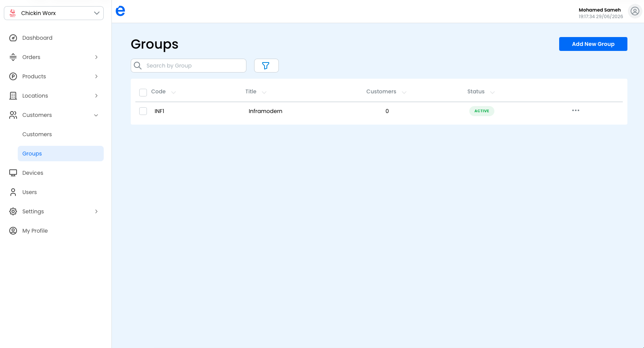
Task: Click the ACTIVE status badge
Action: [x=482, y=111]
